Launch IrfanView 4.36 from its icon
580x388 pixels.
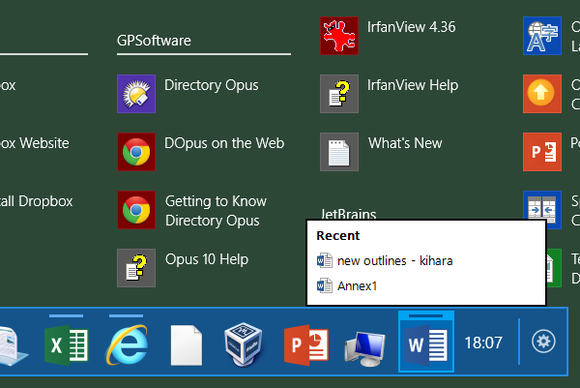pos(339,36)
